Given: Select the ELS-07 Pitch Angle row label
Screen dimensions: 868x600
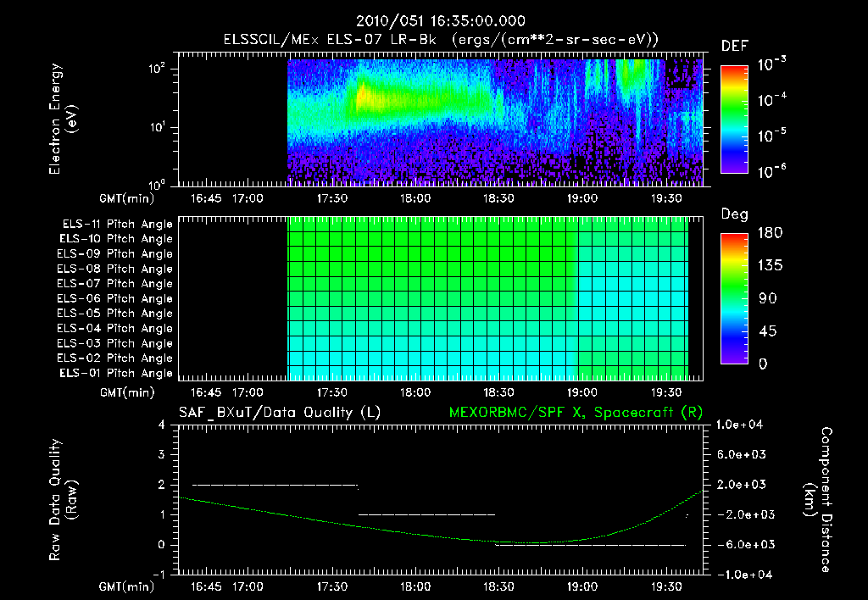Looking at the screenshot, I should click(114, 283).
